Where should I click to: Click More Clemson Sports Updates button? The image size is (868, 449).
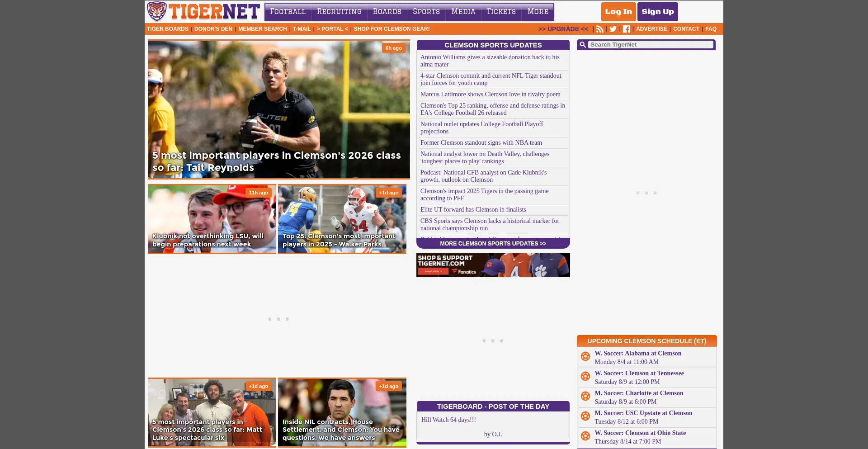coord(493,243)
